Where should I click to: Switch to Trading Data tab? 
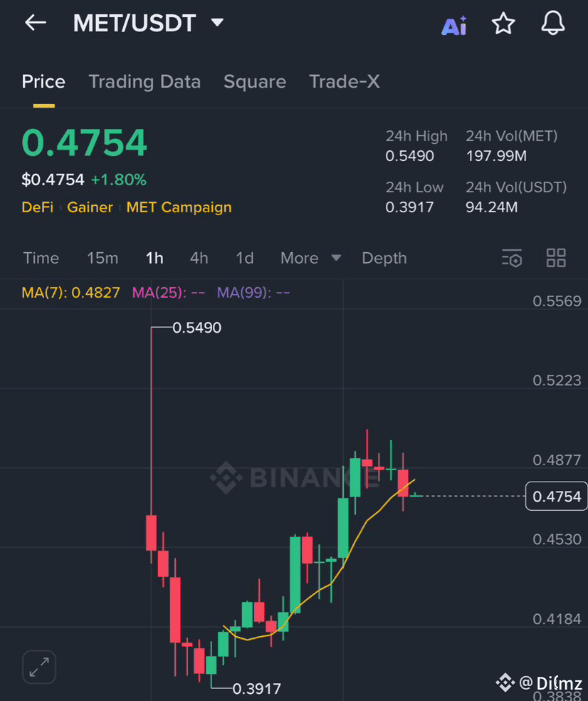click(145, 82)
